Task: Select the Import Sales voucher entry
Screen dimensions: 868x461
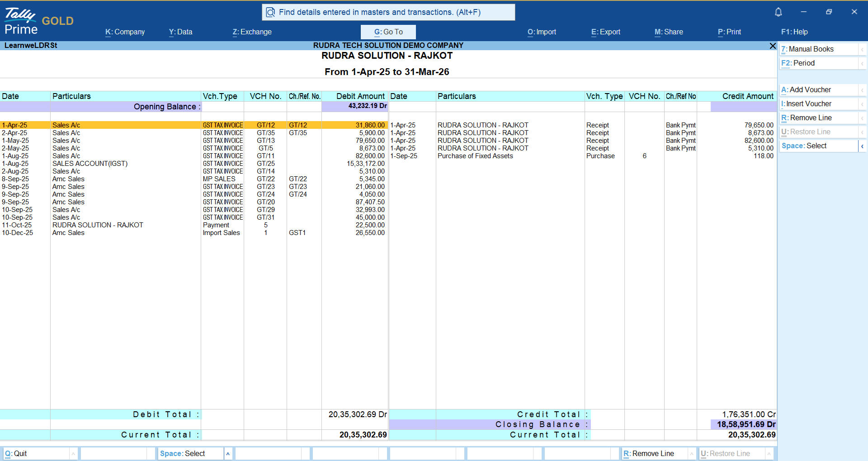Action: [x=222, y=233]
